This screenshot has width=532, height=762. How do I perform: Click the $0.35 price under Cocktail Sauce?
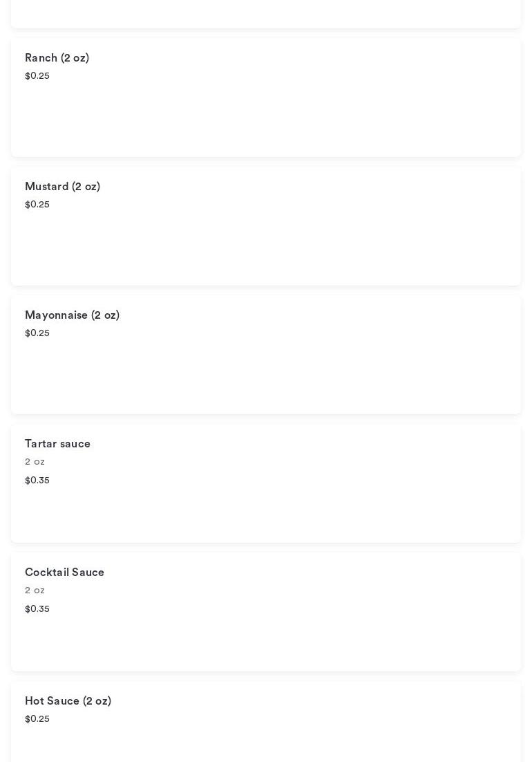[x=37, y=609]
